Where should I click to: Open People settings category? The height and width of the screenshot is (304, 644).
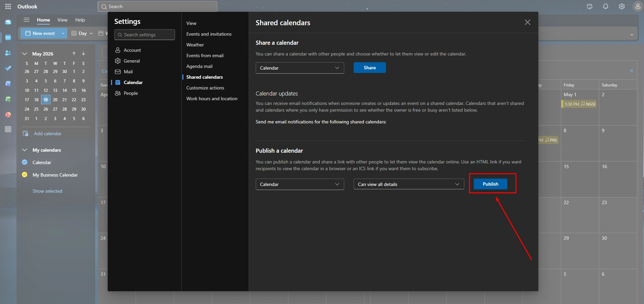pyautogui.click(x=145, y=93)
